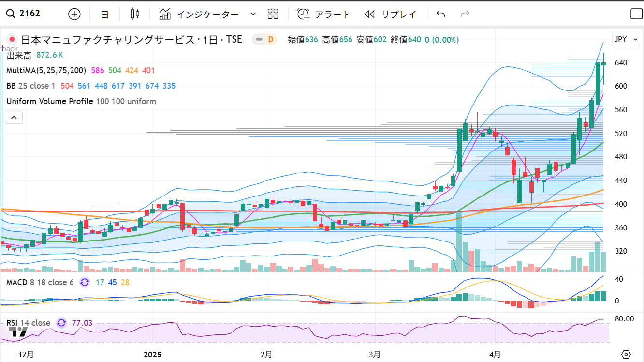Click the 2025 label on time axis
The height and width of the screenshot is (362, 644).
[x=153, y=354]
